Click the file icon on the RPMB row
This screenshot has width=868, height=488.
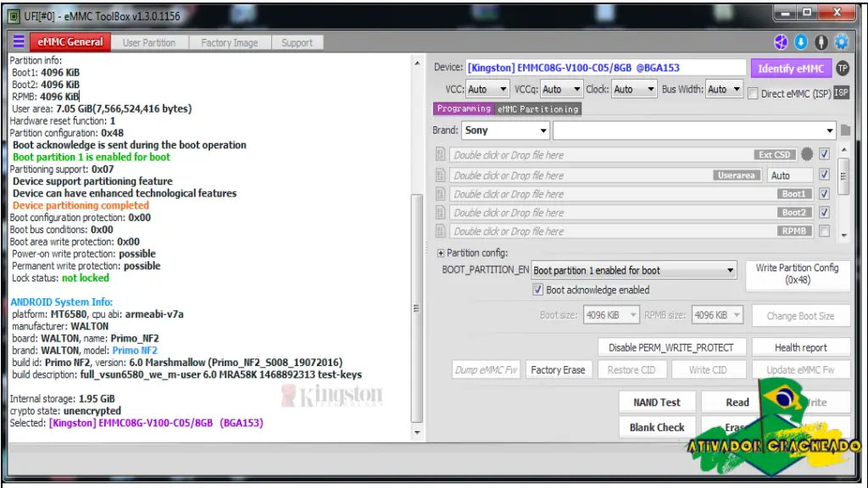tap(440, 231)
